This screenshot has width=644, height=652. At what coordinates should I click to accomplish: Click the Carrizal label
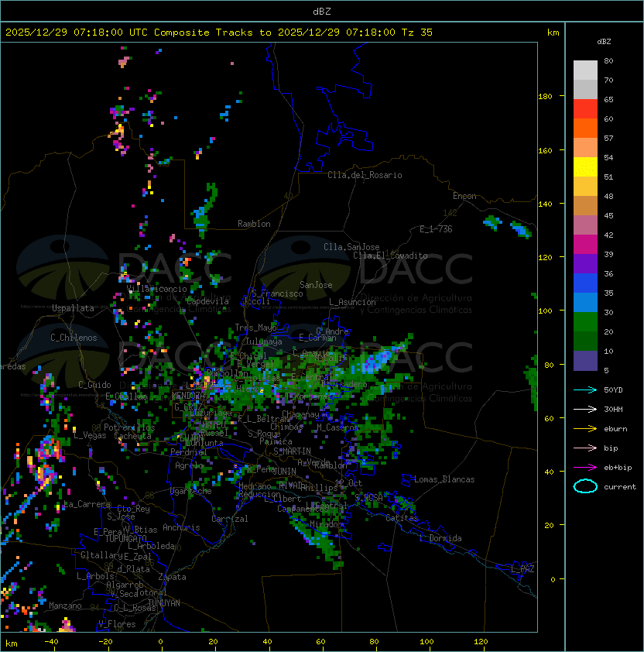[x=230, y=519]
